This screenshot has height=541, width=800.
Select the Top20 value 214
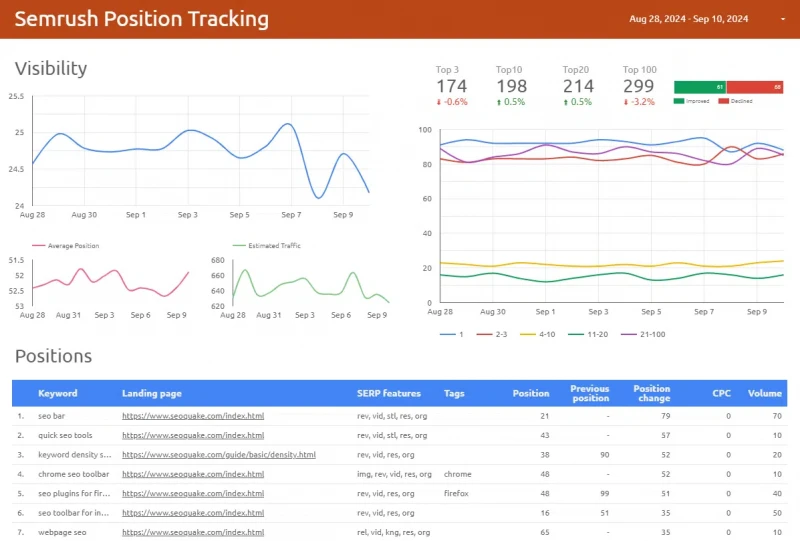pyautogui.click(x=579, y=86)
